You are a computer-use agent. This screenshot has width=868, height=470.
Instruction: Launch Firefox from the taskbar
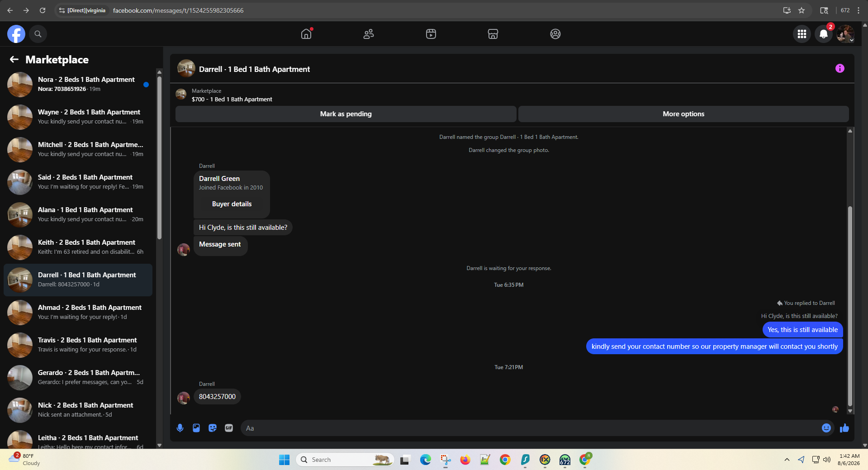pos(465,460)
